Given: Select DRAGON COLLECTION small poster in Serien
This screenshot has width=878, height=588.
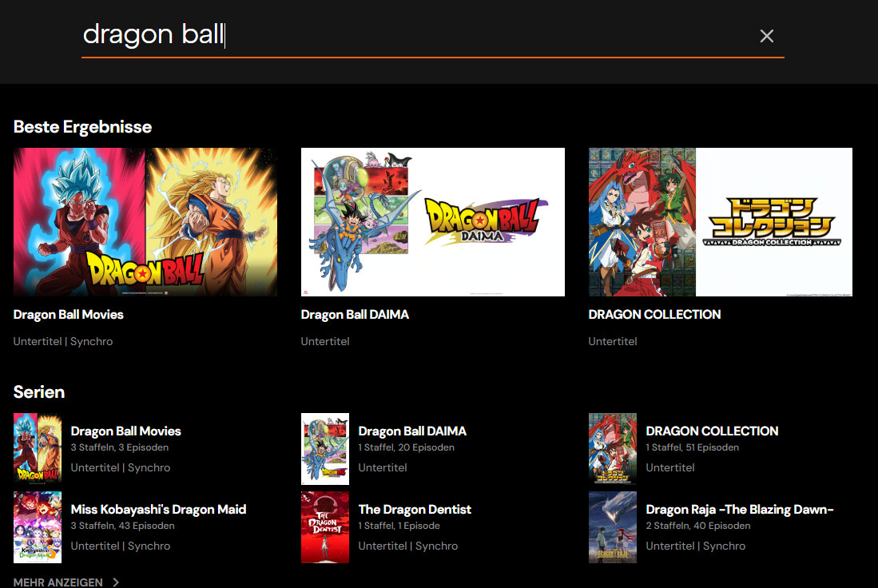Looking at the screenshot, I should tap(613, 448).
